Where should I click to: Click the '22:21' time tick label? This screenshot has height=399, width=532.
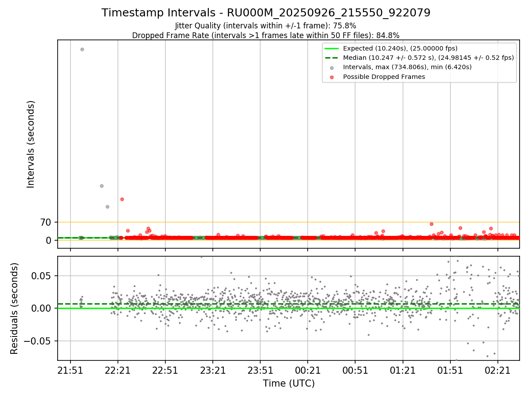tap(118, 370)
